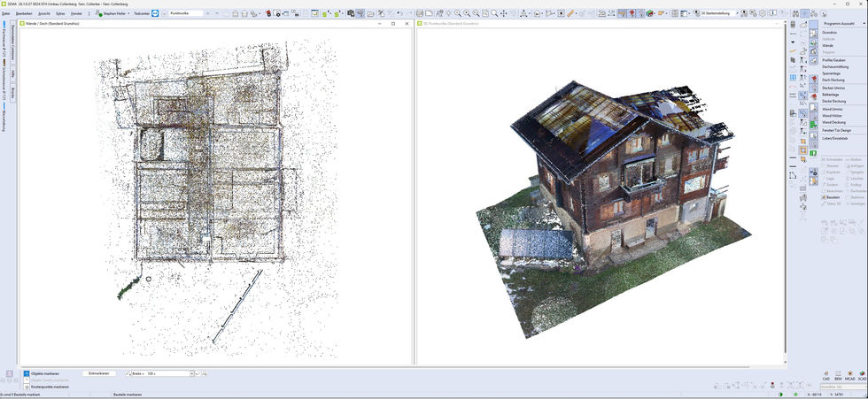Select the pan arrows tool icon
Image resolution: width=868 pixels, height=399 pixels.
pos(503,13)
